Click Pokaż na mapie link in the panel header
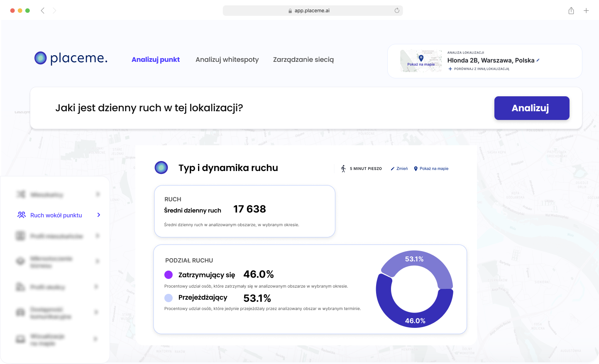This screenshot has height=364, width=599. click(434, 169)
